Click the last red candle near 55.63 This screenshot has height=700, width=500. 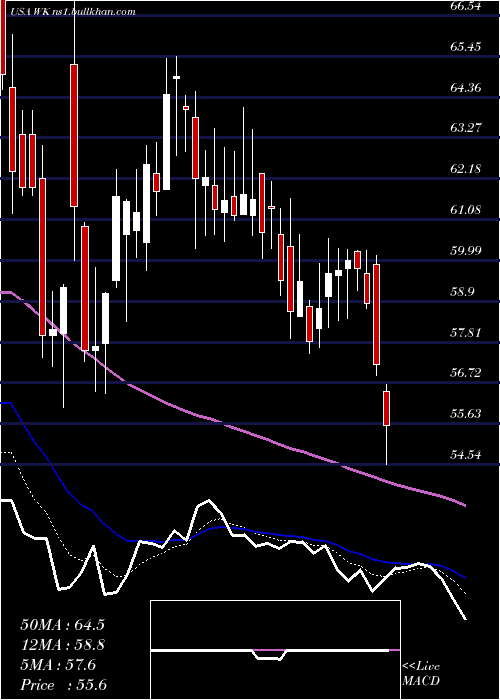tap(387, 408)
